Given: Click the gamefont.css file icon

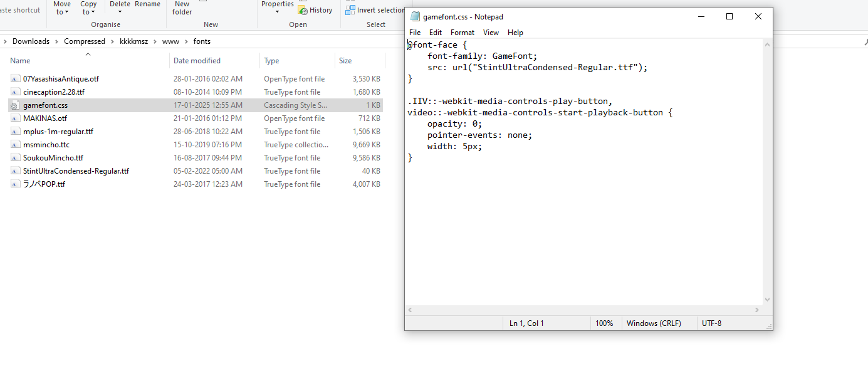Looking at the screenshot, I should 16,105.
